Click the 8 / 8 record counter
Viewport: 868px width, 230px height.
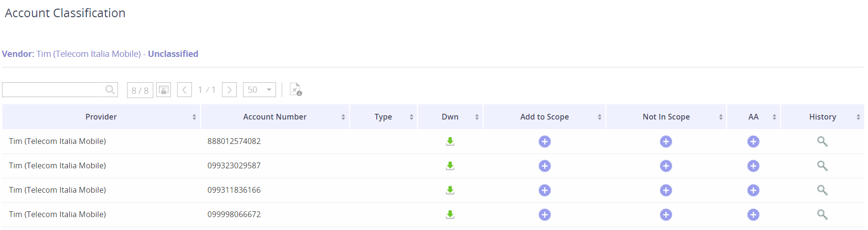click(x=140, y=90)
